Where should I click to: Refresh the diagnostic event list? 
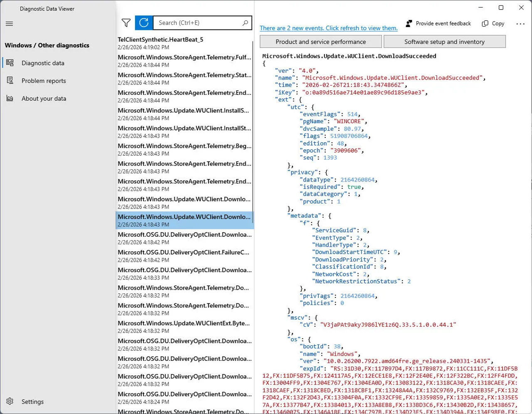[143, 23]
